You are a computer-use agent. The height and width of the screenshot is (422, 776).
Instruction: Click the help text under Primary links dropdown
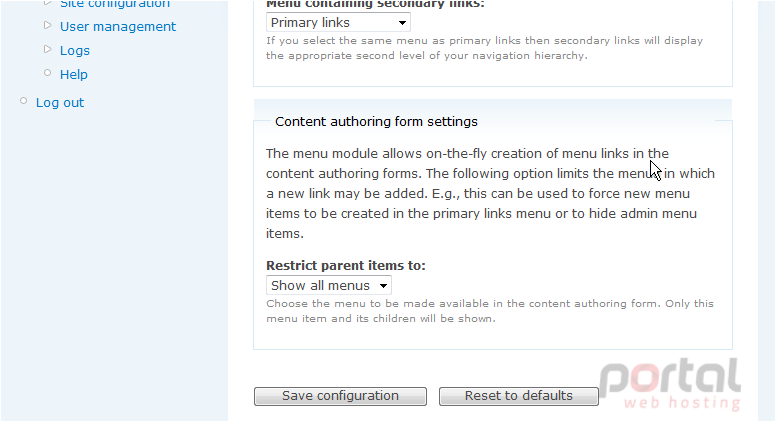(x=485, y=48)
